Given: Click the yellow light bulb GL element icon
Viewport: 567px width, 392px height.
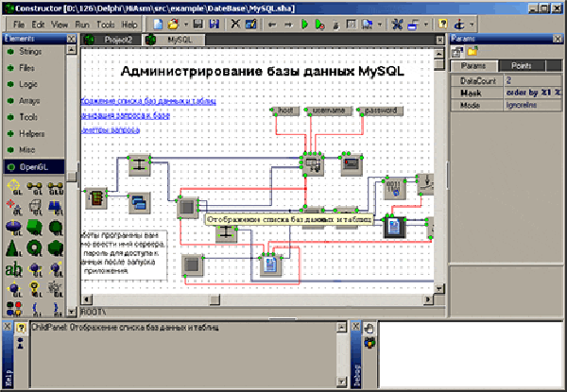Looking at the screenshot, I should click(x=35, y=289).
